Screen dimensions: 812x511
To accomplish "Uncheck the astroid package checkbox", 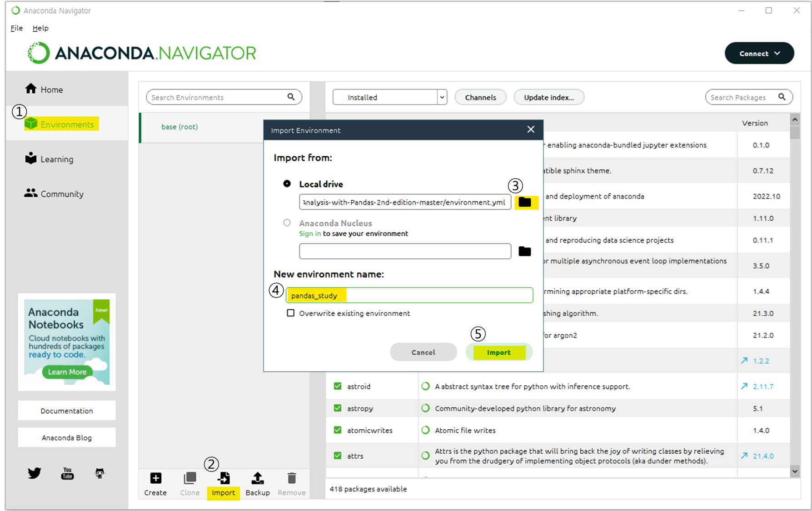I will click(x=338, y=386).
